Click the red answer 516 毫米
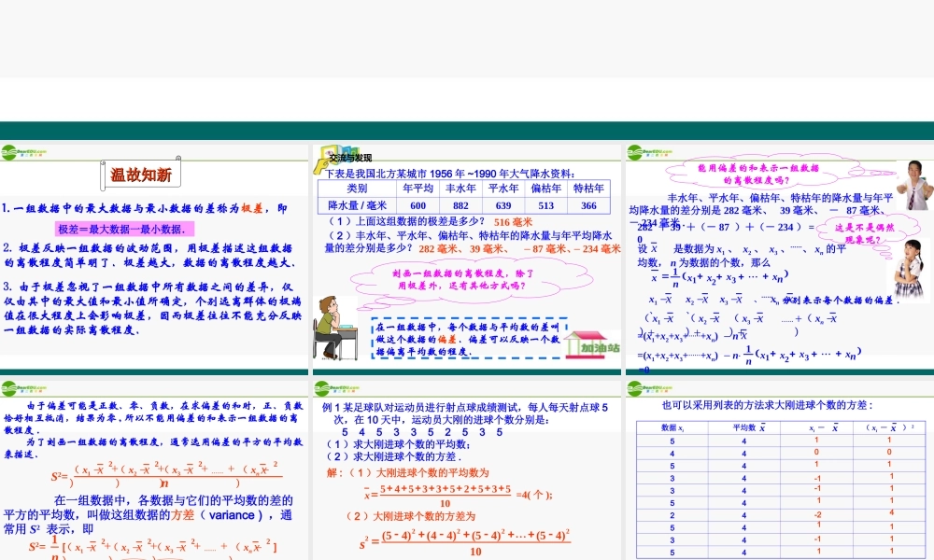934x560 pixels. tap(513, 222)
